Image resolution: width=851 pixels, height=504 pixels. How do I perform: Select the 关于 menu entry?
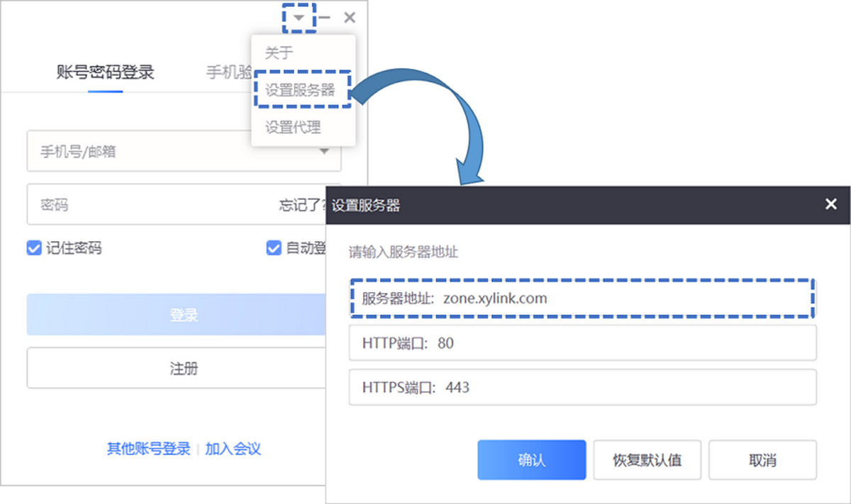tap(279, 52)
